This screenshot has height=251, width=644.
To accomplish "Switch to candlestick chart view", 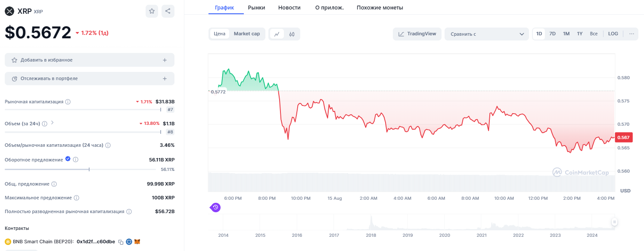I will pyautogui.click(x=292, y=34).
